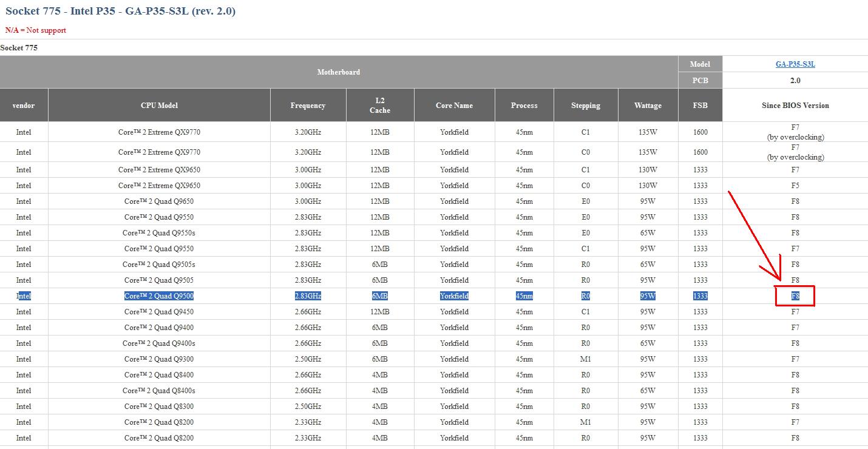This screenshot has width=868, height=449.
Task: Select 'Core 2 Quad Q9450' model cell
Action: click(159, 312)
